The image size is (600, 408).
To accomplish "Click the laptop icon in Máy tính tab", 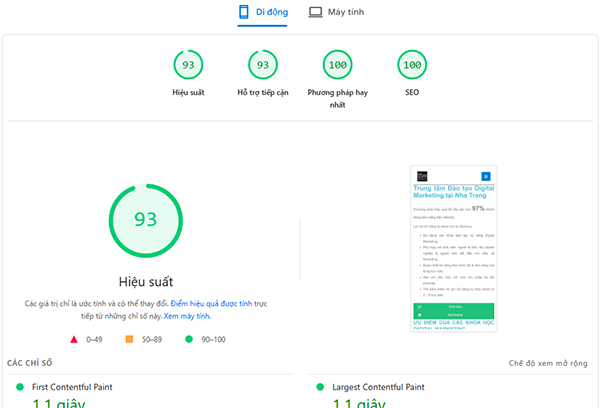I will (315, 12).
